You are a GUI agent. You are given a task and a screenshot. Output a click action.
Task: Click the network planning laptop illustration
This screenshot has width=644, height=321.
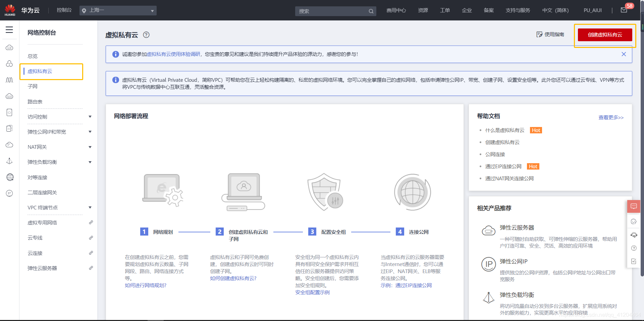click(x=163, y=190)
